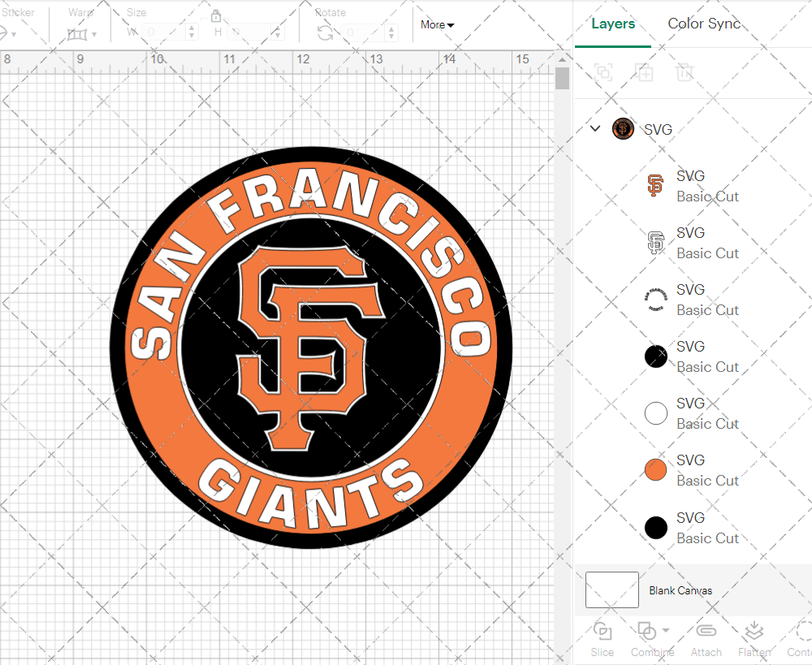Click the Flatten tool icon
Screen dimensions: 812x665
pyautogui.click(x=754, y=631)
